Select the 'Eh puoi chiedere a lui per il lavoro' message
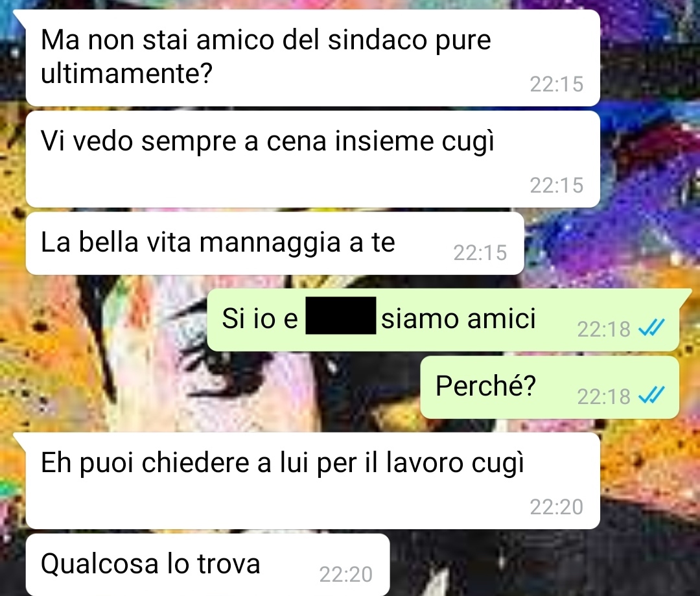 tap(312, 481)
